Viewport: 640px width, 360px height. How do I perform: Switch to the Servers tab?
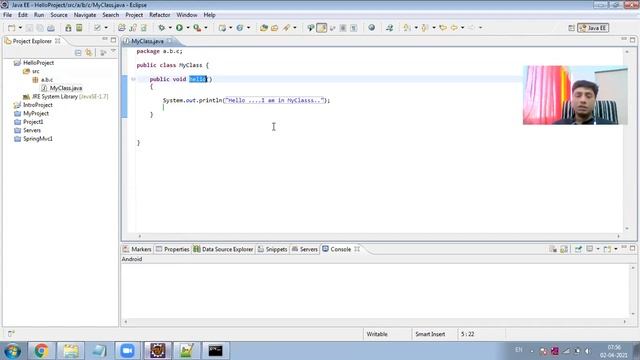[x=305, y=249]
